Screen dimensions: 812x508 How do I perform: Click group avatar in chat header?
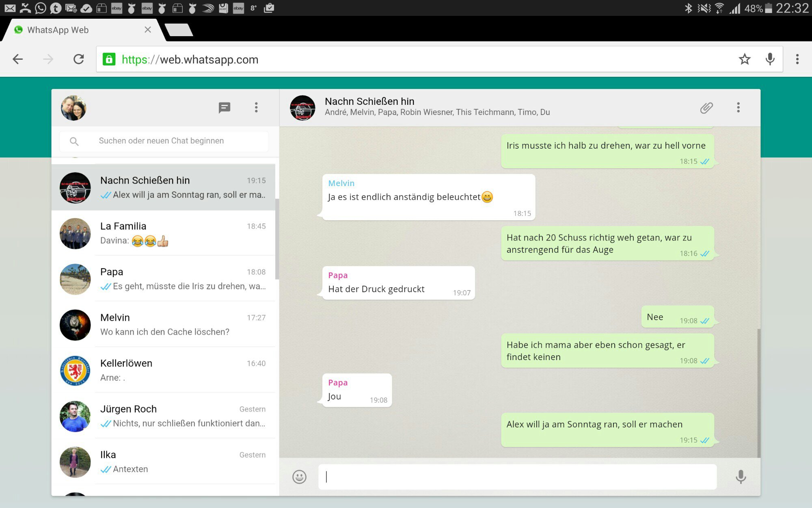302,108
